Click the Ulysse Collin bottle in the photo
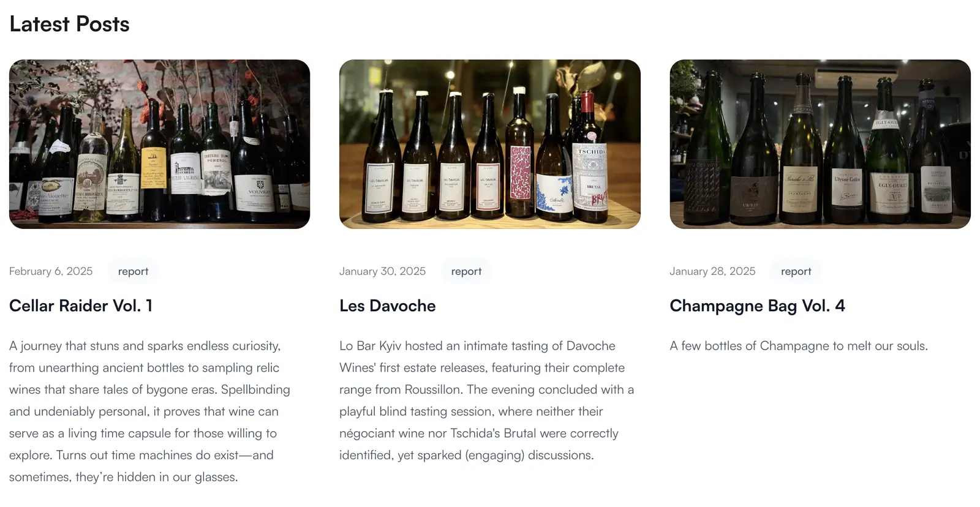This screenshot has width=980, height=507. tap(846, 150)
